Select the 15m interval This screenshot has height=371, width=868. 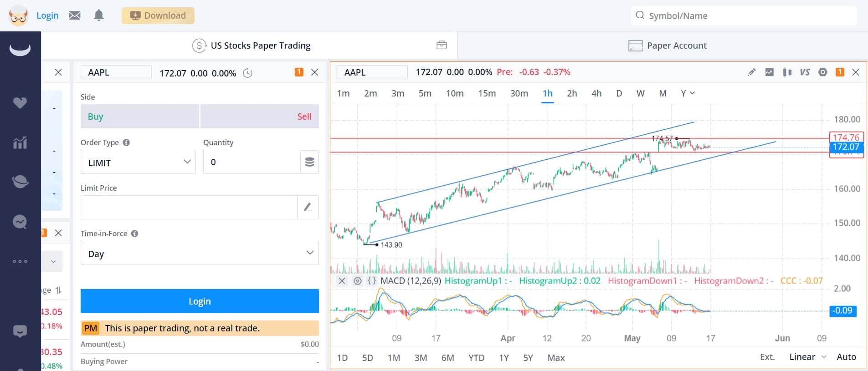[x=487, y=93]
